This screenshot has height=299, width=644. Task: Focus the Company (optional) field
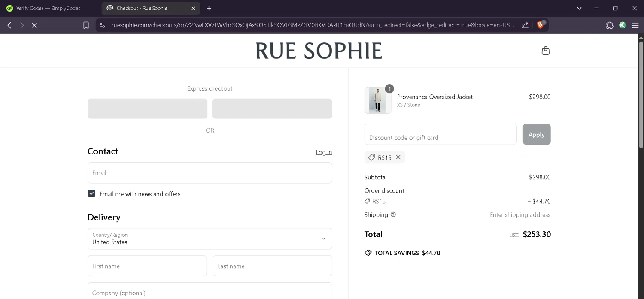[210, 291]
